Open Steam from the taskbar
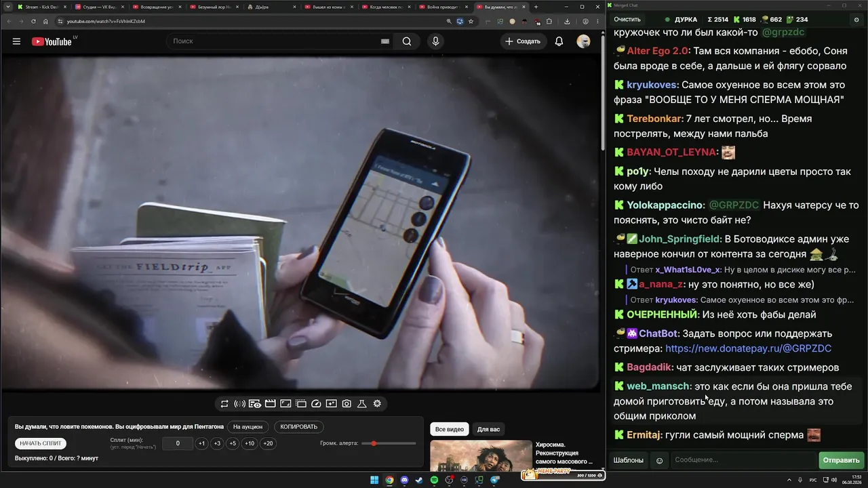868x488 pixels. coord(419,480)
